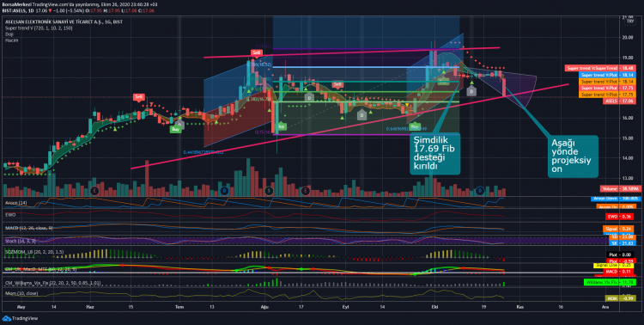Open the TRY currency selector on price axis

630,22
